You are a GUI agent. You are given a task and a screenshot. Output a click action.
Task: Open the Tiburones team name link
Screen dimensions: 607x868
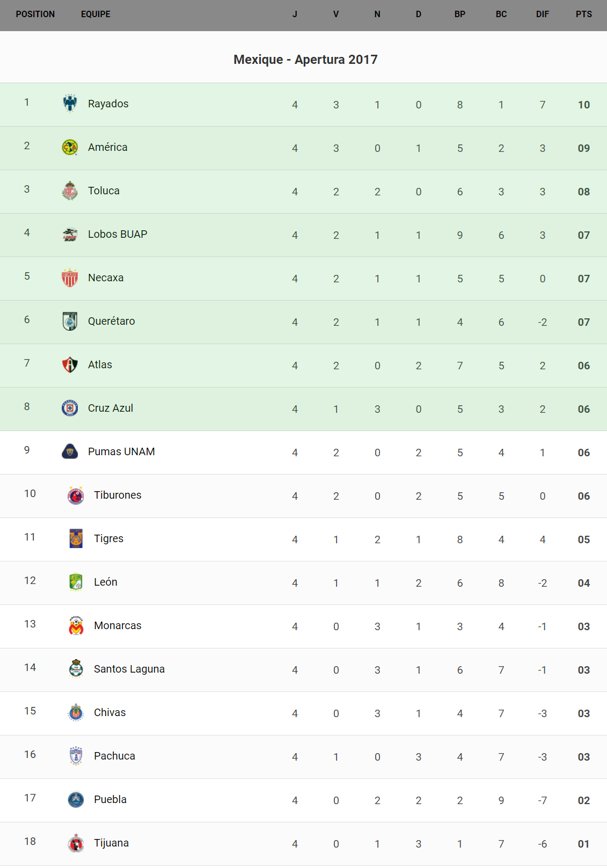point(118,495)
